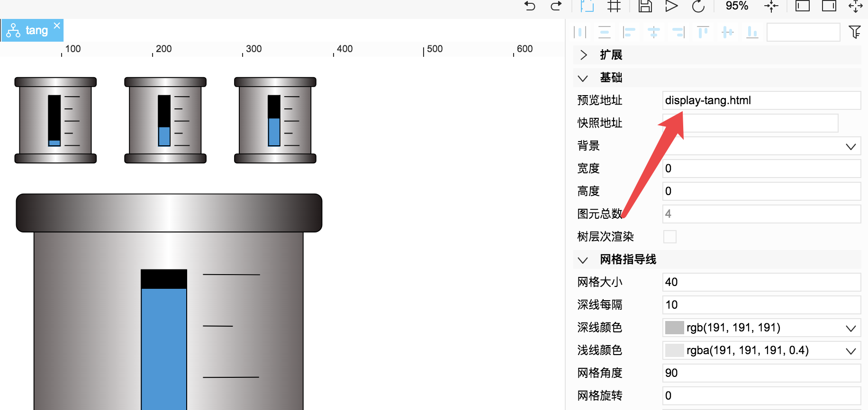This screenshot has height=410, width=868.
Task: Collapse the 网格指导线 section
Action: pyautogui.click(x=583, y=259)
